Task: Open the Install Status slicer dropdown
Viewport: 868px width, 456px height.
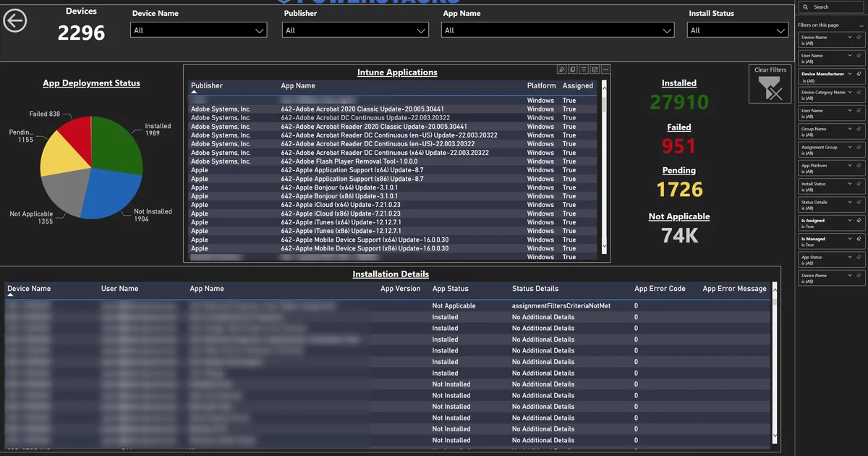Action: click(x=780, y=30)
